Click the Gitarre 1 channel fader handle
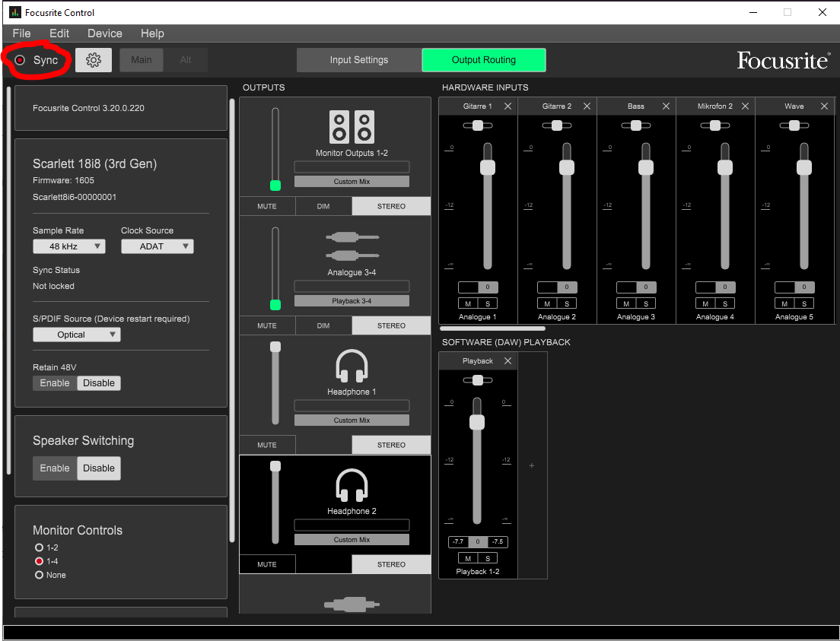The width and height of the screenshot is (840, 641). (488, 167)
